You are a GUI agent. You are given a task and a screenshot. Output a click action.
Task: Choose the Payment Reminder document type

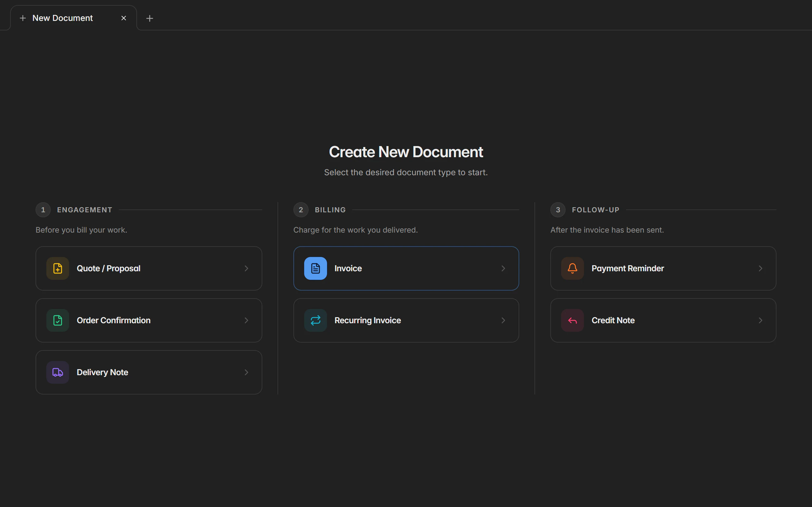tap(663, 268)
